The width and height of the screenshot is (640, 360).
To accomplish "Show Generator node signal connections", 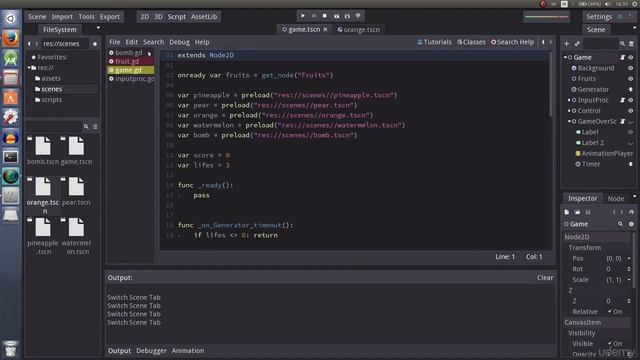I will [631, 89].
